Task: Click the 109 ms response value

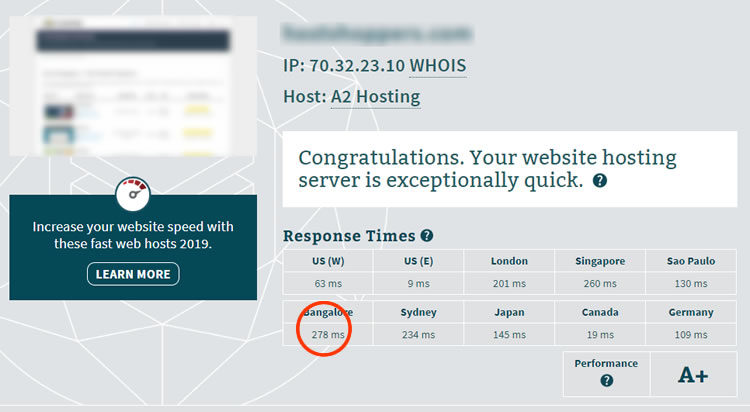Action: coord(691,334)
